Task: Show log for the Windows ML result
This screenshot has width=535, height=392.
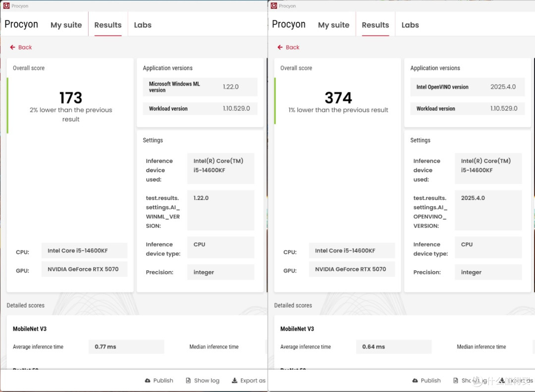Action: pyautogui.click(x=203, y=381)
